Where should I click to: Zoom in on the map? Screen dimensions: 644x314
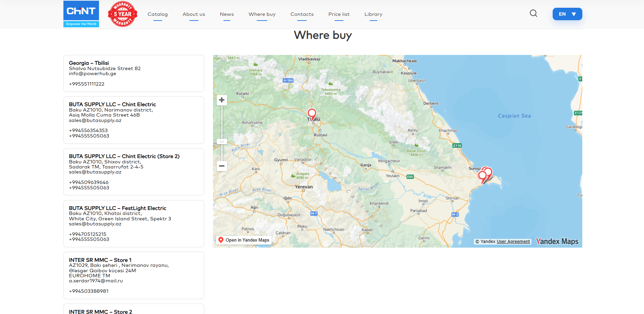[222, 100]
